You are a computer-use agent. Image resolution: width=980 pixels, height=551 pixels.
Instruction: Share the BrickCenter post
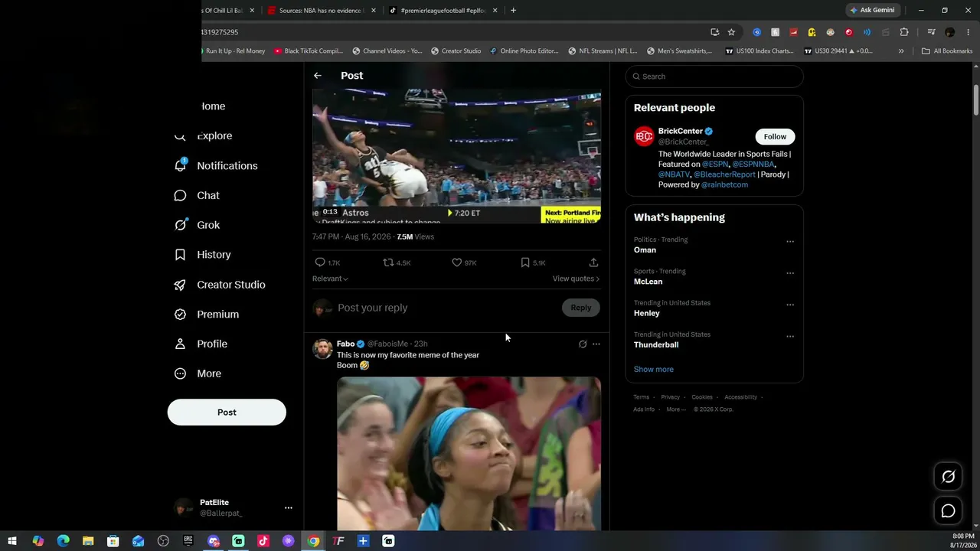(593, 262)
